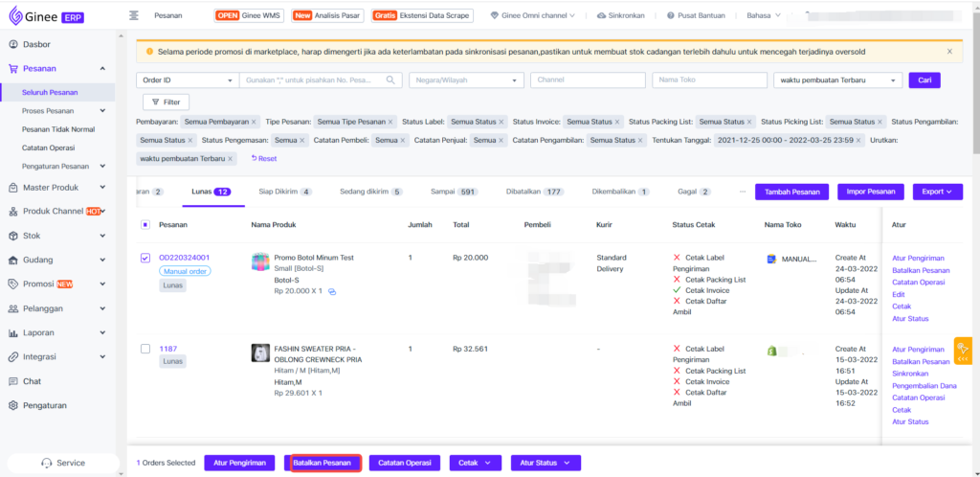Viewport: 980px width, 477px height.
Task: Open Dasbor from the sidebar
Action: [x=36, y=44]
